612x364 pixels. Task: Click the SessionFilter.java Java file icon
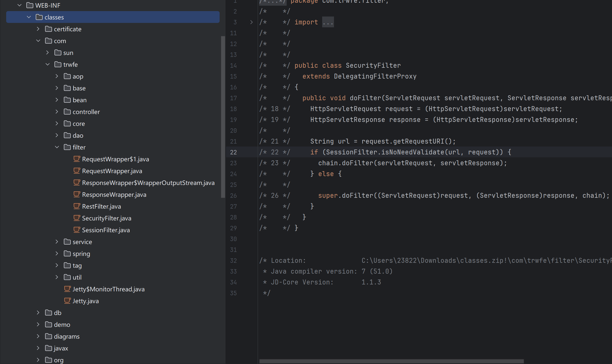(77, 230)
